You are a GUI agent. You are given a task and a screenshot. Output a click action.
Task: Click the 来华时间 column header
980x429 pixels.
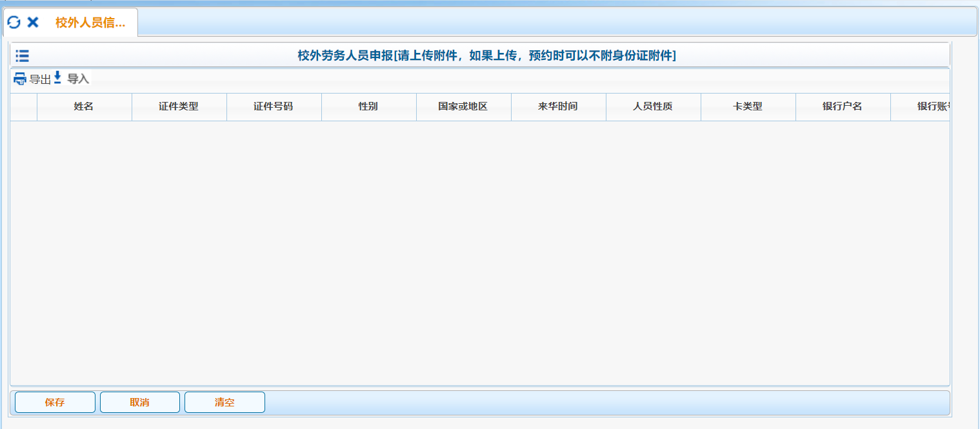pos(558,106)
